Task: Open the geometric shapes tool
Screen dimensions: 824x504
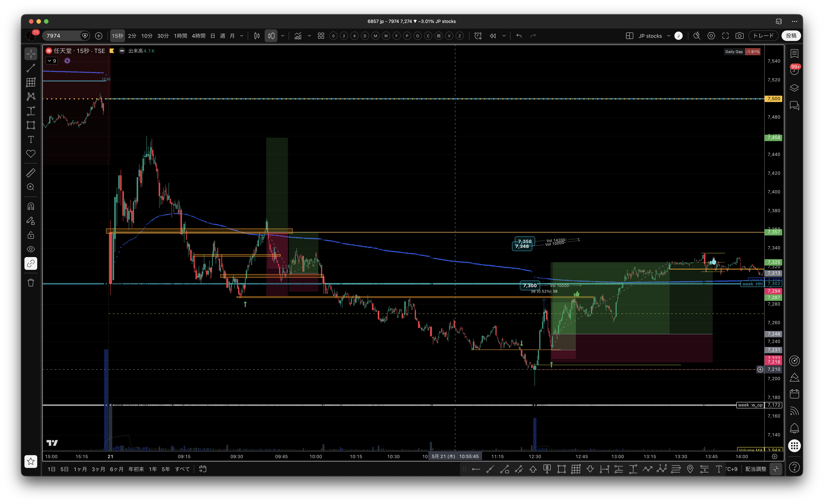Action: (x=31, y=125)
